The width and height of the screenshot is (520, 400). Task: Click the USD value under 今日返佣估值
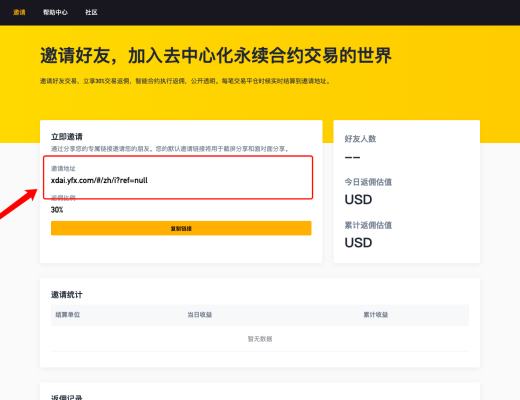[x=358, y=200]
